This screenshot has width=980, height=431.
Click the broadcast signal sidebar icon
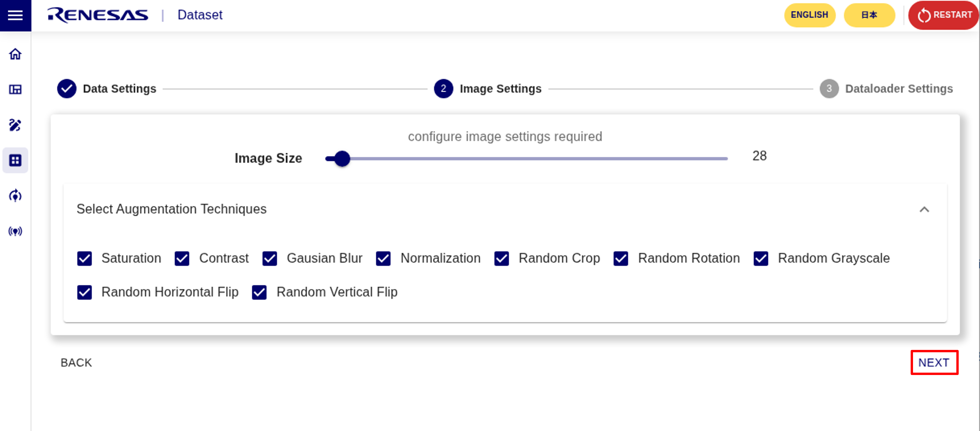15,231
